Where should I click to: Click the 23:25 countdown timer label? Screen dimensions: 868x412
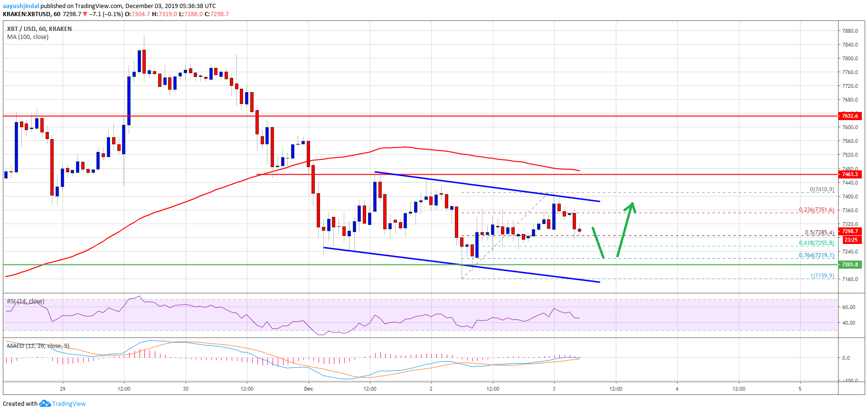(x=850, y=240)
